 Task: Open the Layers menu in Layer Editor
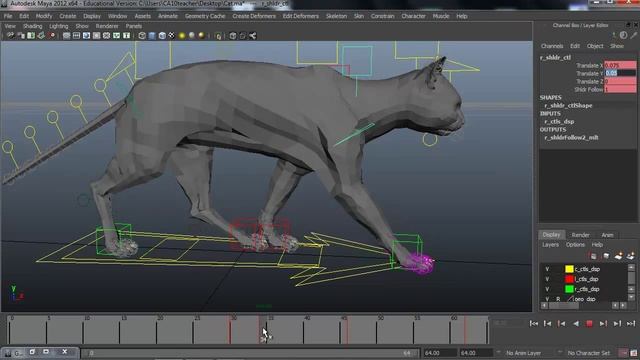(x=550, y=245)
